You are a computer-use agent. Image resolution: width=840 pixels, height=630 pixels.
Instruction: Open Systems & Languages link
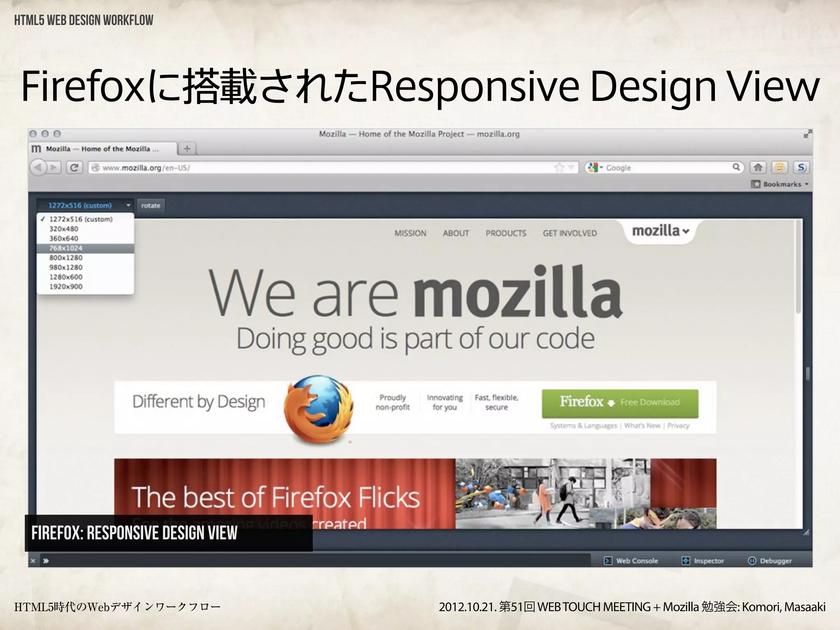(x=583, y=426)
